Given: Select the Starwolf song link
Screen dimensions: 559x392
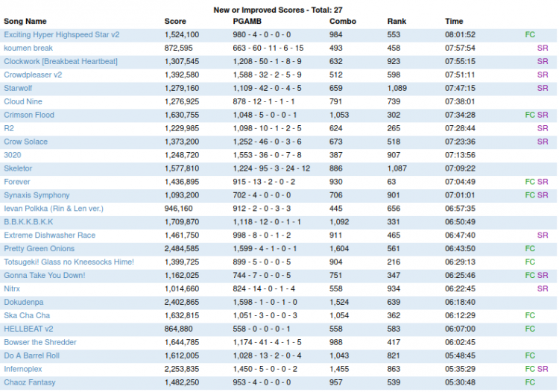Looking at the screenshot, I should click(18, 88).
